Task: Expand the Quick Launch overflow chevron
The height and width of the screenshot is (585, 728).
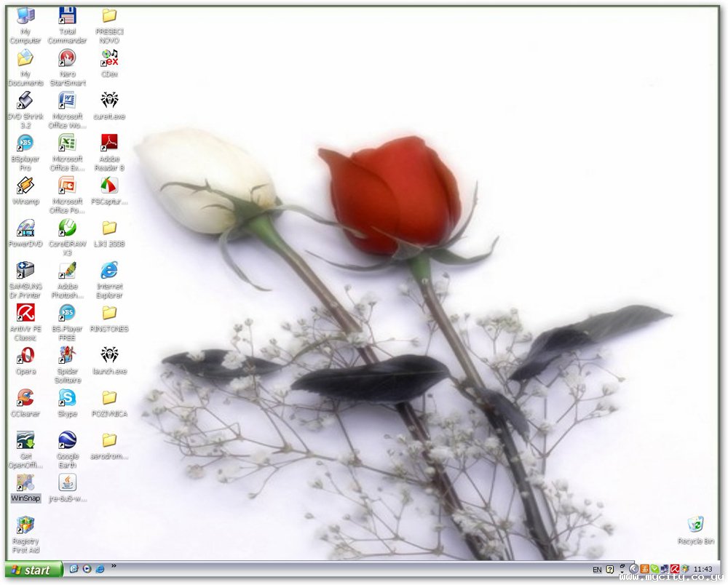Action: [x=114, y=565]
